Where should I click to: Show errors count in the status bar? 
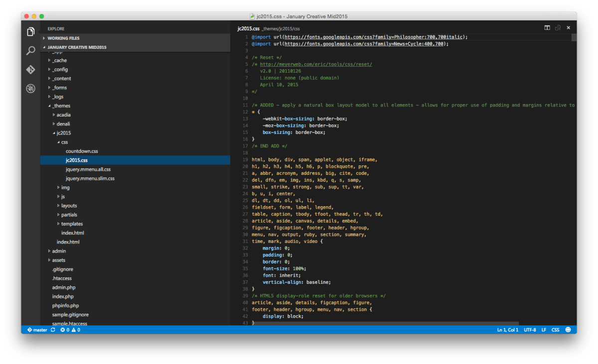(x=64, y=330)
